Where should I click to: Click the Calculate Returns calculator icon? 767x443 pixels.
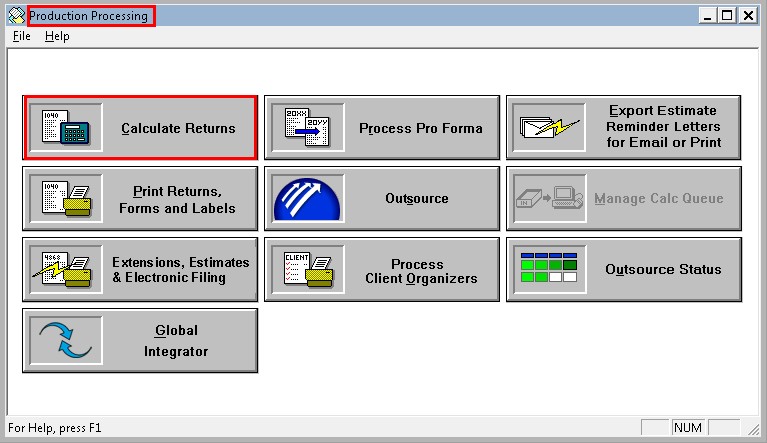pyautogui.click(x=66, y=127)
